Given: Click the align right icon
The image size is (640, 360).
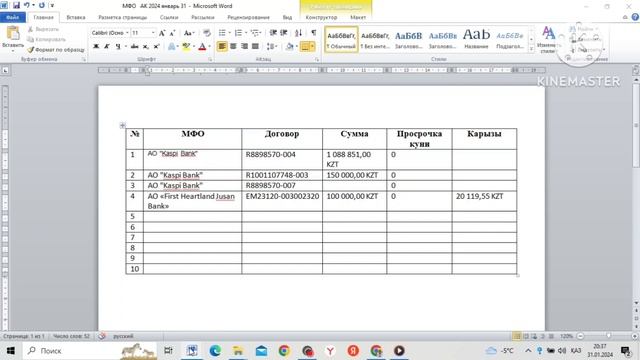Looking at the screenshot, I should click(244, 47).
